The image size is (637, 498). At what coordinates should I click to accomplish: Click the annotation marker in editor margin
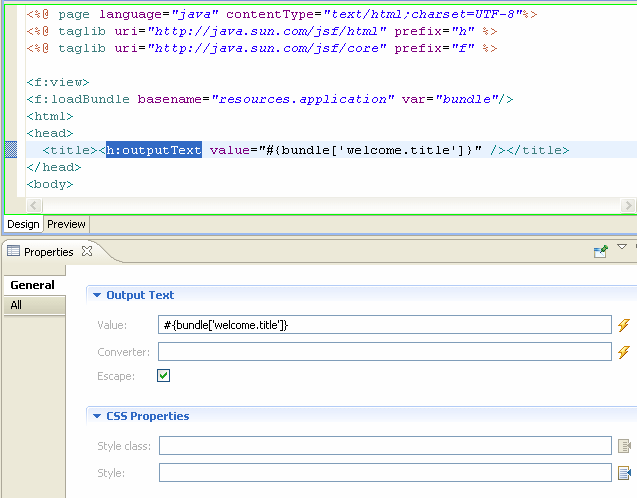(11, 150)
